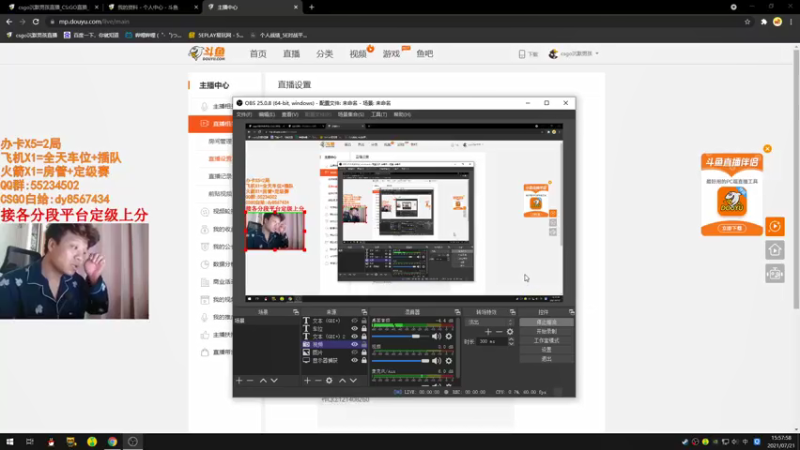
Task: Enable 工作室模式 studio mode
Action: [x=546, y=341]
